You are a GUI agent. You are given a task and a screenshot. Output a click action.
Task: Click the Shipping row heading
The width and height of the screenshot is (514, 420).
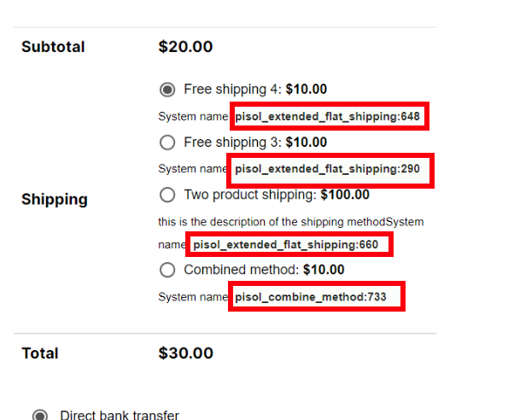55,199
